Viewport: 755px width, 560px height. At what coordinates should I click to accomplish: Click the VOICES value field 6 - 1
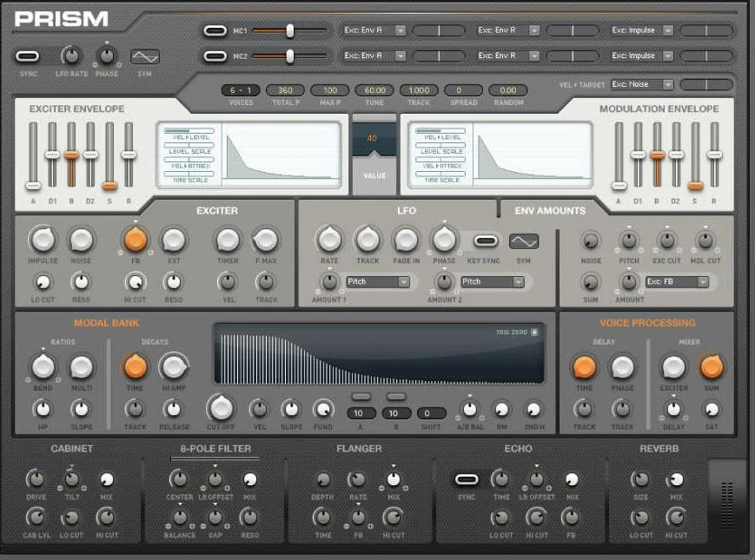pos(241,90)
